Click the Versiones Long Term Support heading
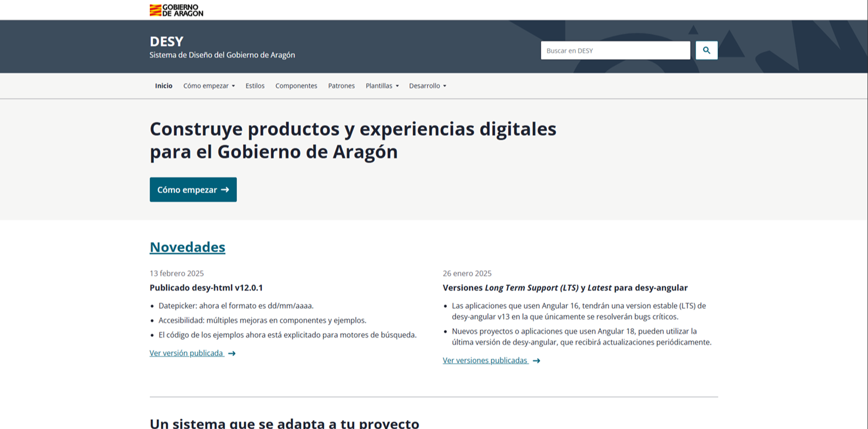 pyautogui.click(x=565, y=288)
